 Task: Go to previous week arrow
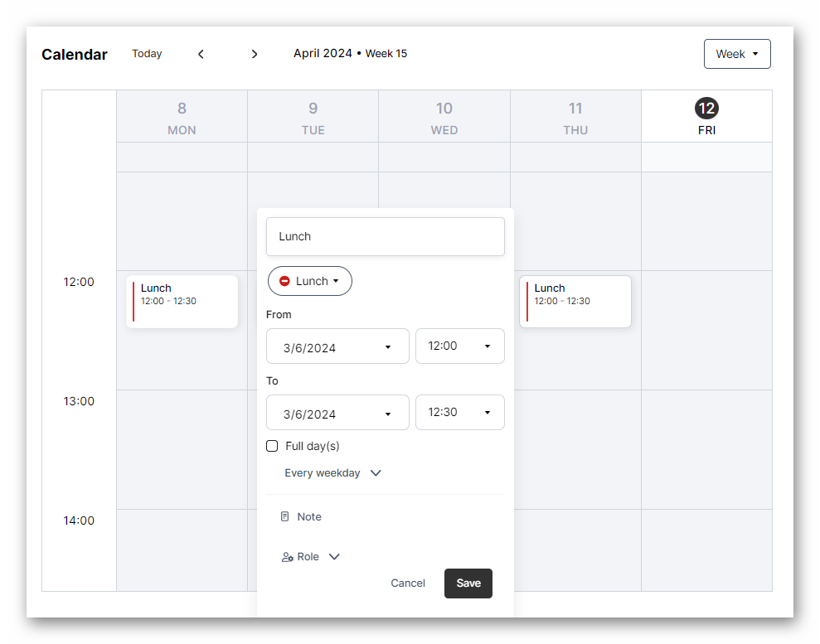tap(201, 54)
